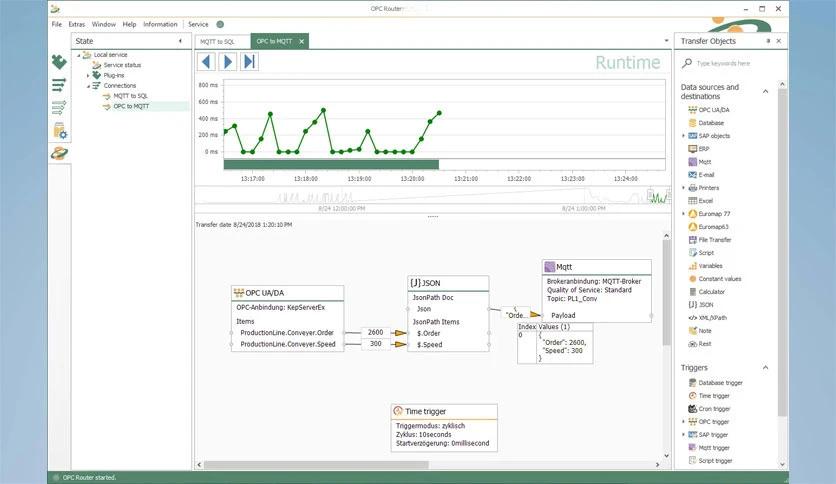This screenshot has height=484, width=836.
Task: Switch to the MQTT to SQL tab
Action: point(219,41)
